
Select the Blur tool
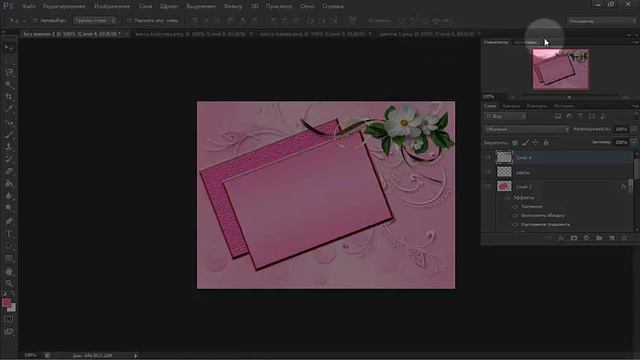pyautogui.click(x=9, y=196)
